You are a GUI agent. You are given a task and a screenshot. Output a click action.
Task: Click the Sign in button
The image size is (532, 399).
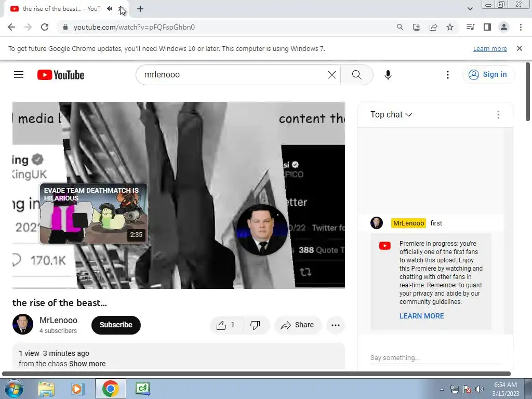click(x=488, y=75)
